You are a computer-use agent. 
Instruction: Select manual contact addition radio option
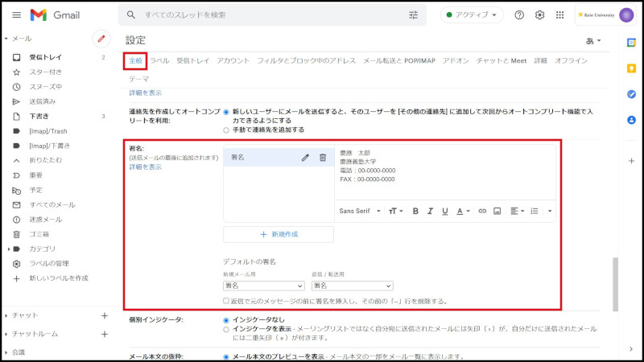pyautogui.click(x=226, y=130)
